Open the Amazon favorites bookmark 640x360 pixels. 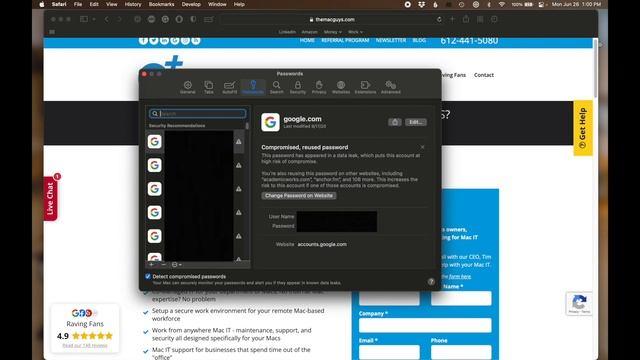309,32
